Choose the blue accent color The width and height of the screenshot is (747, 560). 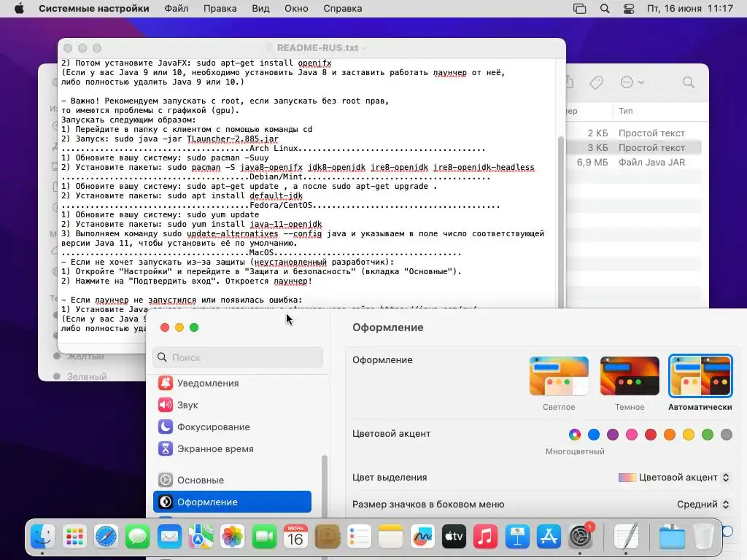[594, 435]
